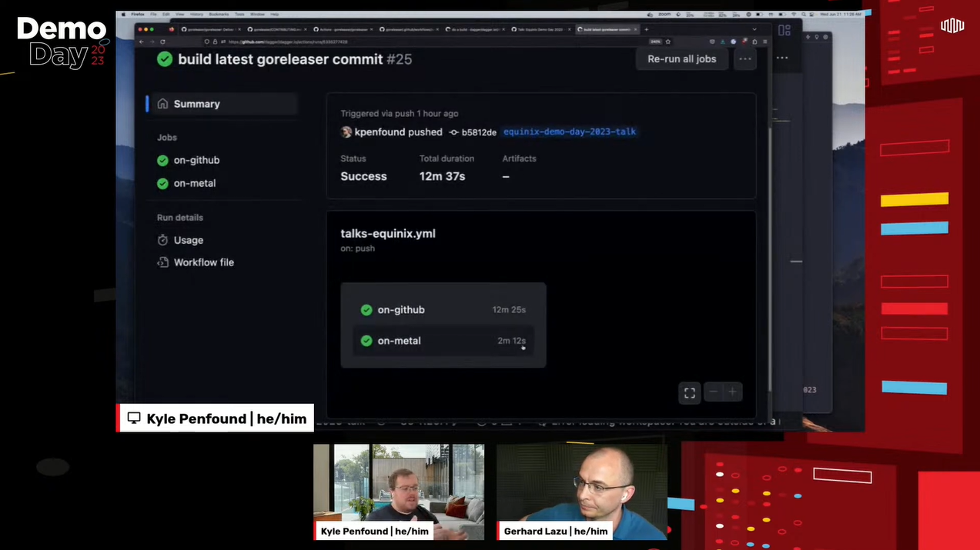Screen dimensions: 980x550
Task: Click the Usage stopwatch icon
Action: 162,240
